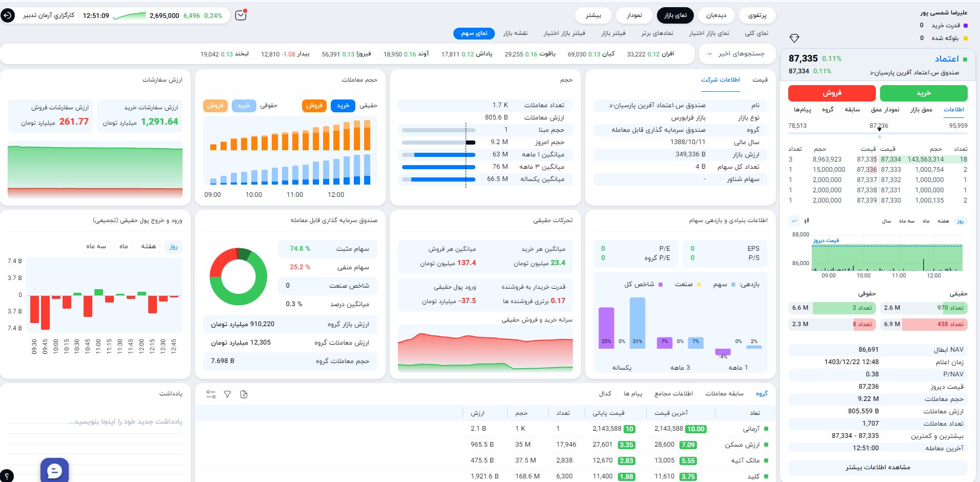The height and width of the screenshot is (482, 980).
Task: Expand جستجوهای اخیر recent searches dropdown
Action: (x=736, y=54)
